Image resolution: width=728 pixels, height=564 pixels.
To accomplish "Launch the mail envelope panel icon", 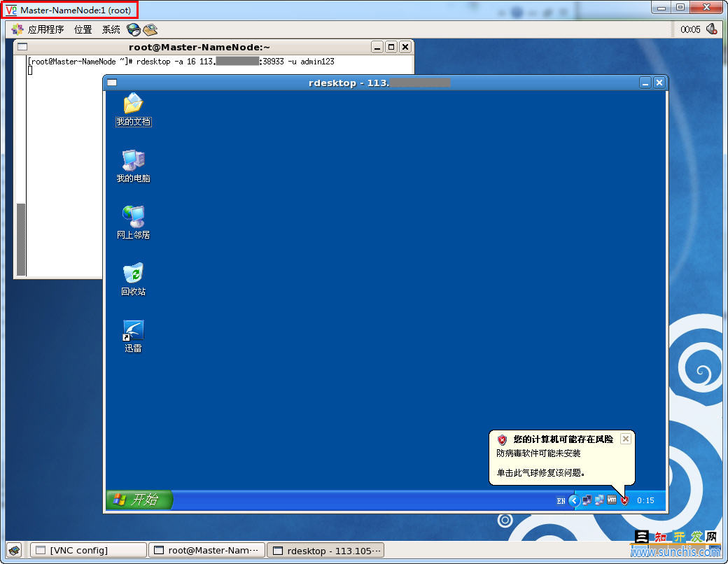I will click(x=150, y=29).
